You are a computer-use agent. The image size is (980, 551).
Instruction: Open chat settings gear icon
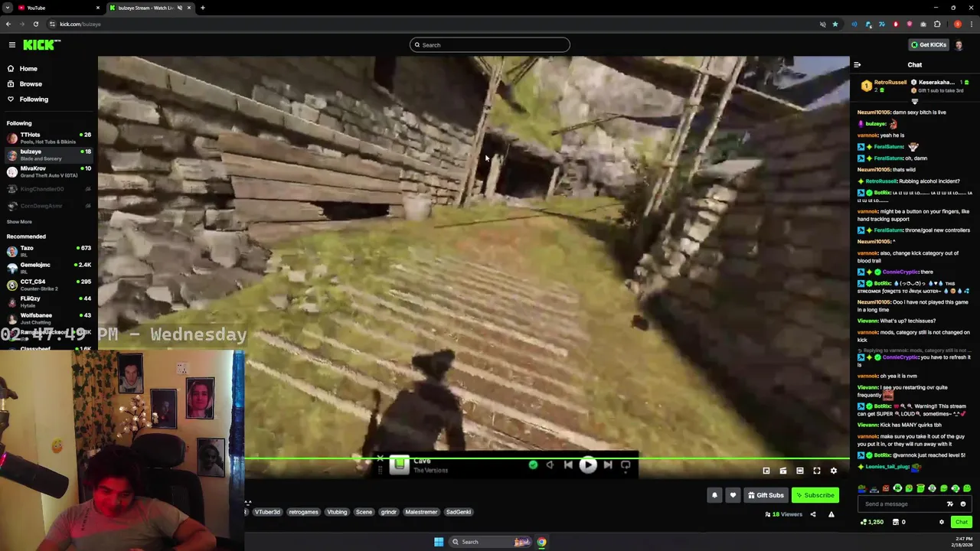pyautogui.click(x=942, y=522)
